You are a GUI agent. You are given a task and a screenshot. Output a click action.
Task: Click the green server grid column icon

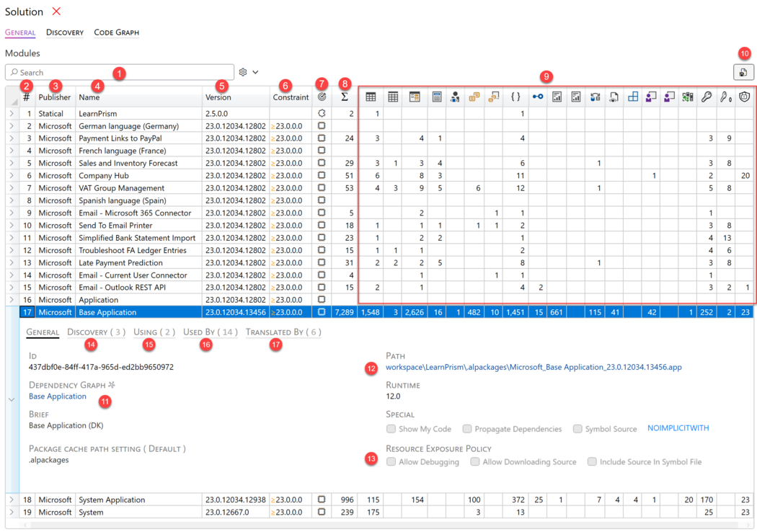coord(688,97)
